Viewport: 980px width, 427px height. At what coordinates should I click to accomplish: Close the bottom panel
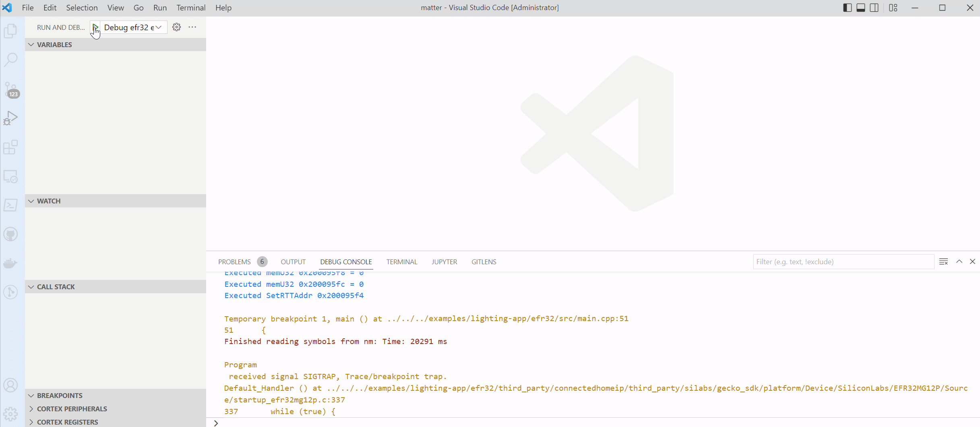click(972, 262)
